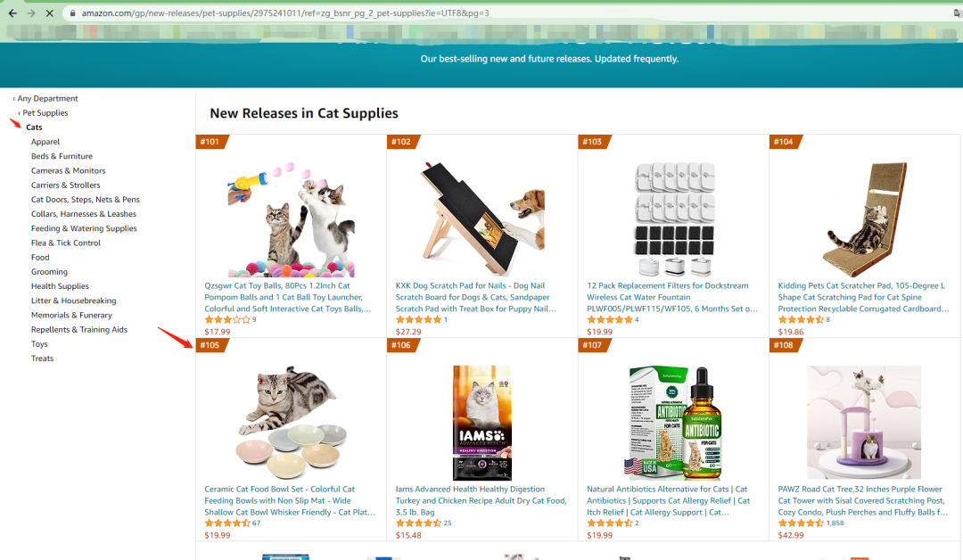Image resolution: width=963 pixels, height=560 pixels.
Task: Click the address bar URL
Action: coord(285,12)
